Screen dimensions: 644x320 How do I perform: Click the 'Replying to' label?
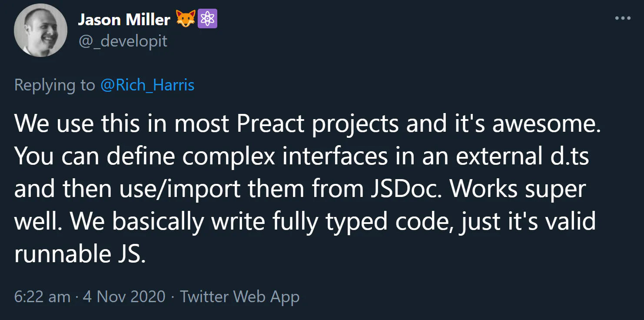[55, 85]
